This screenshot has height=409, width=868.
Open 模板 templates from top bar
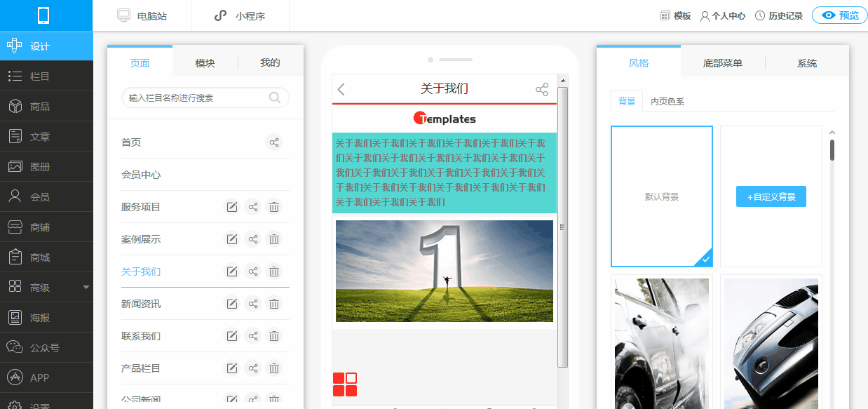(675, 15)
